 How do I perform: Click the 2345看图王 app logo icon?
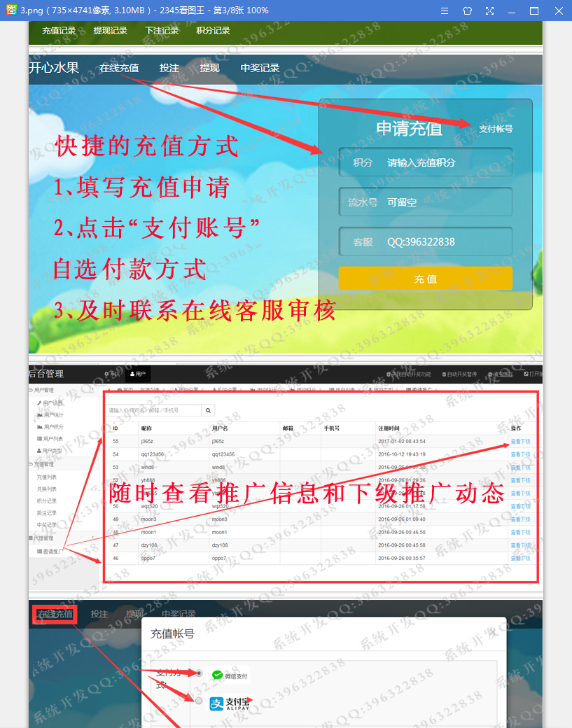11,10
